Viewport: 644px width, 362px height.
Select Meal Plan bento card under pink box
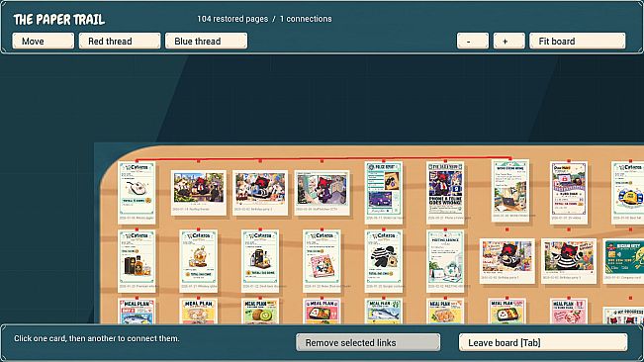point(322,312)
